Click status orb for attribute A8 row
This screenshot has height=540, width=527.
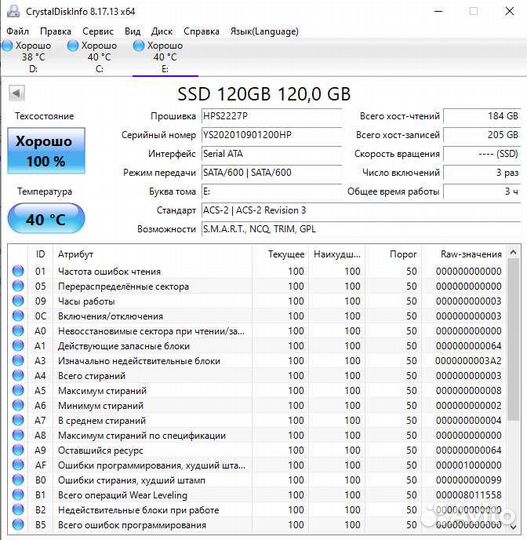(x=18, y=435)
